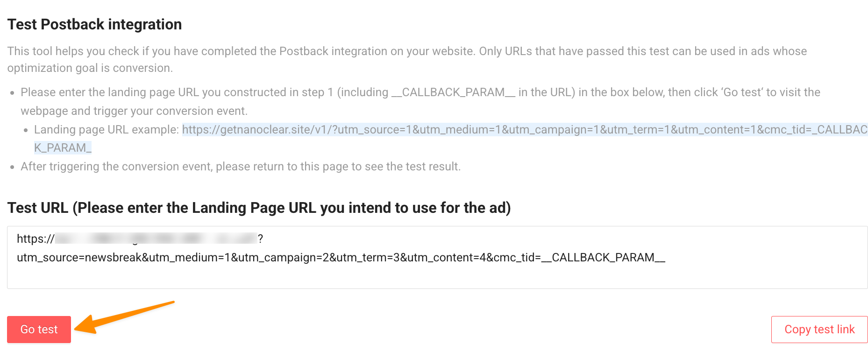Click the Test Postback integration heading
The width and height of the screenshot is (868, 351).
94,24
